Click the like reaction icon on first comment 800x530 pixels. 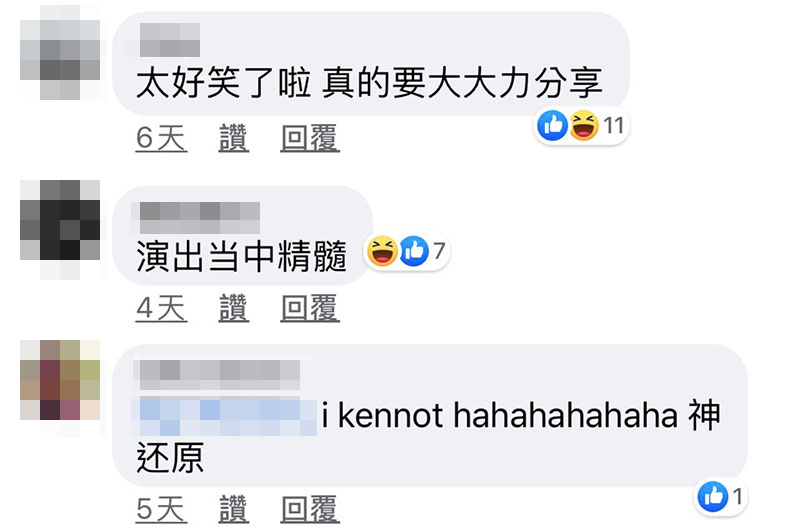552,125
